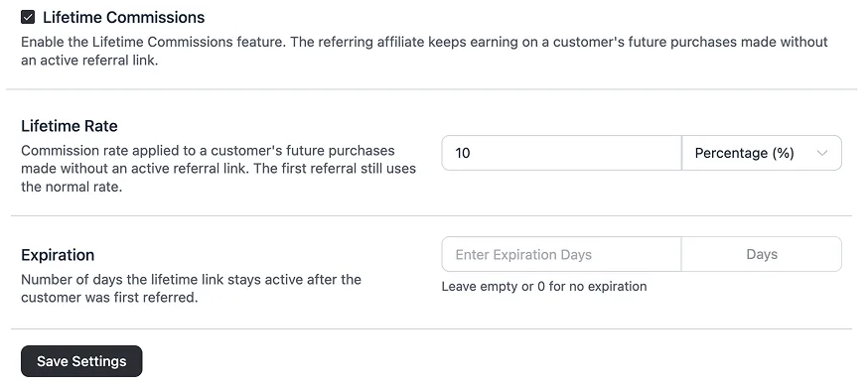Click the Lifetime Rate heading

(x=70, y=126)
